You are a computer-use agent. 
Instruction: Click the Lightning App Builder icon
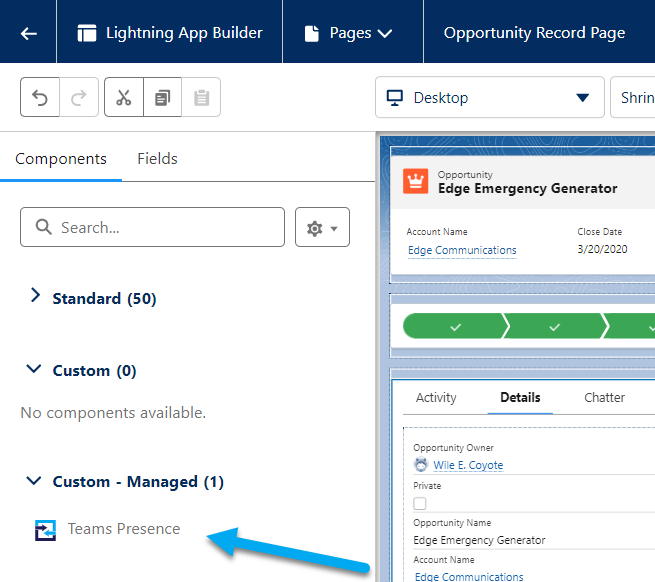86,33
